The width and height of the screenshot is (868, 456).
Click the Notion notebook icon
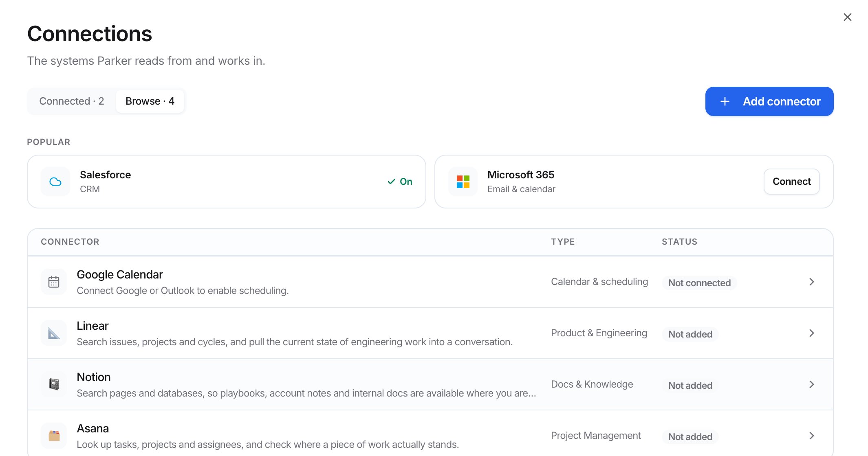[x=54, y=384]
